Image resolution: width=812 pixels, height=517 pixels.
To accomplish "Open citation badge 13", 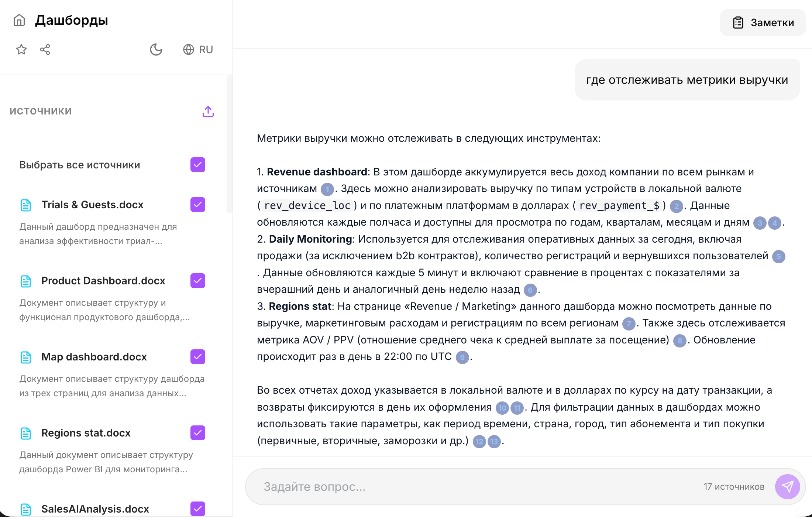I will pos(494,442).
